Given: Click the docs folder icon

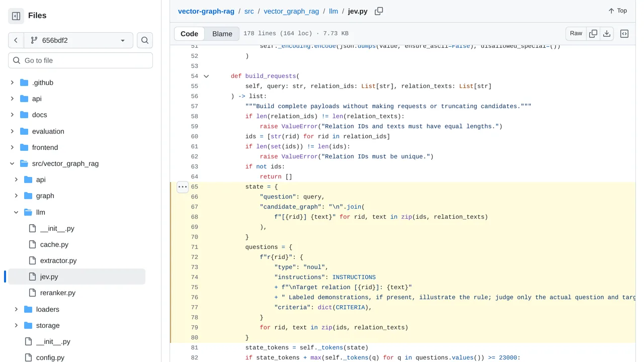Looking at the screenshot, I should tap(24, 115).
